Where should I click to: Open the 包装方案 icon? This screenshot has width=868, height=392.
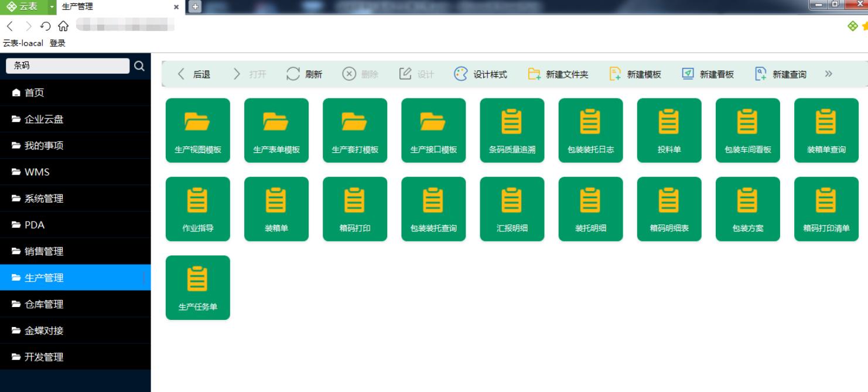747,209
